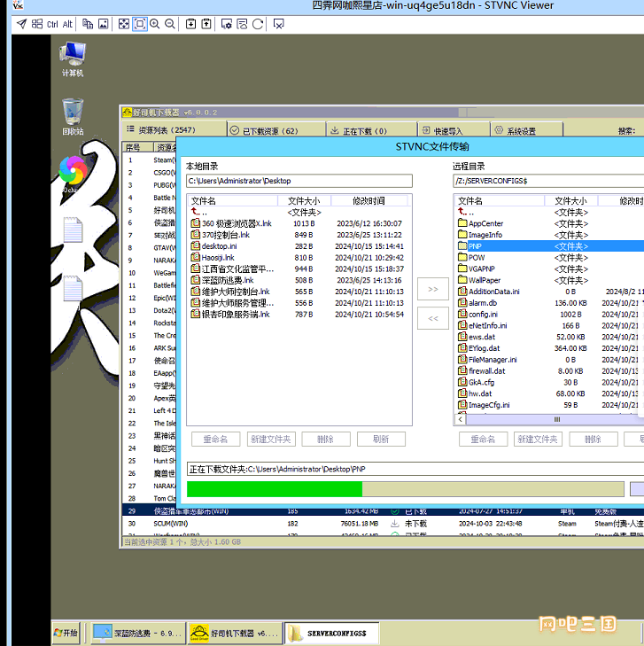Viewport: 644px width, 646px height.
Task: Click the clipboard copy icon in toolbar
Action: tap(88, 24)
